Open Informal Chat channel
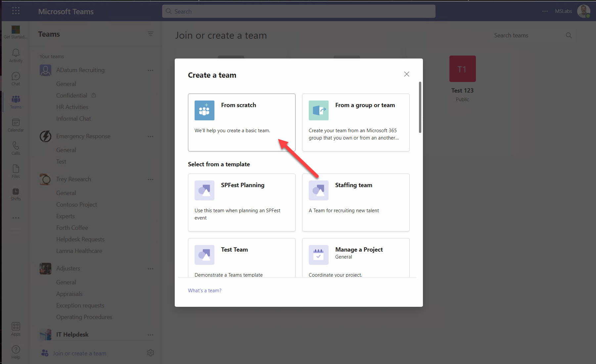 click(73, 119)
